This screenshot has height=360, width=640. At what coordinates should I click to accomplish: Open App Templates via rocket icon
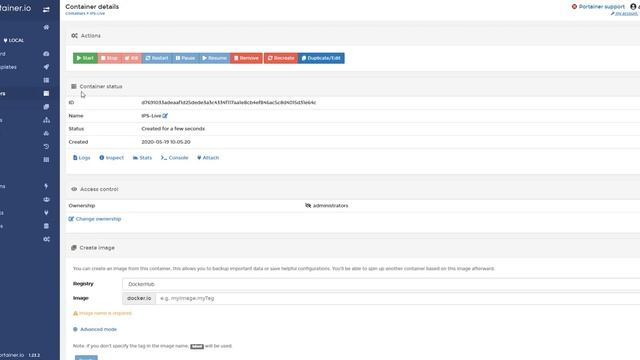pyautogui.click(x=46, y=67)
